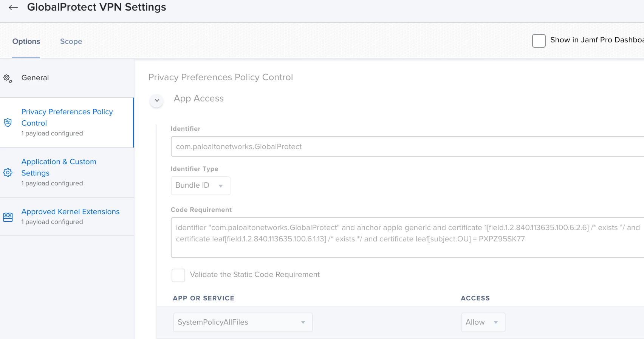Viewport: 644px width, 339px height.
Task: Click the Identifier input field
Action: [x=407, y=146]
